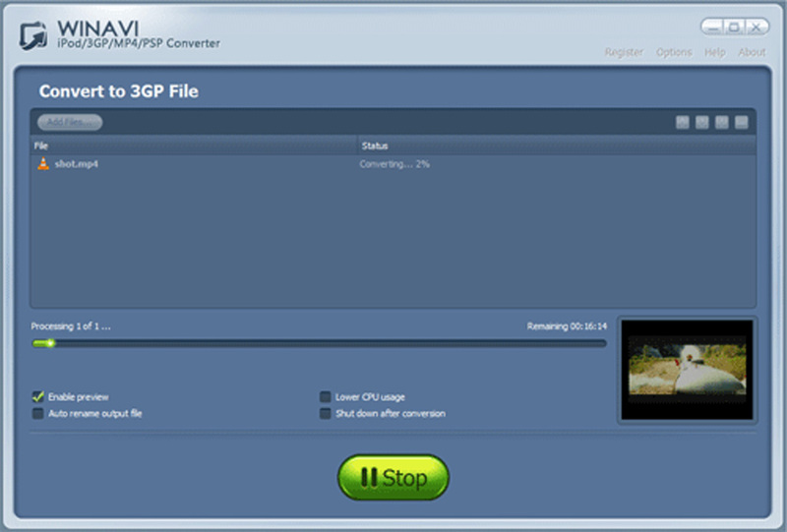Click the WinAVI logo icon

33,35
